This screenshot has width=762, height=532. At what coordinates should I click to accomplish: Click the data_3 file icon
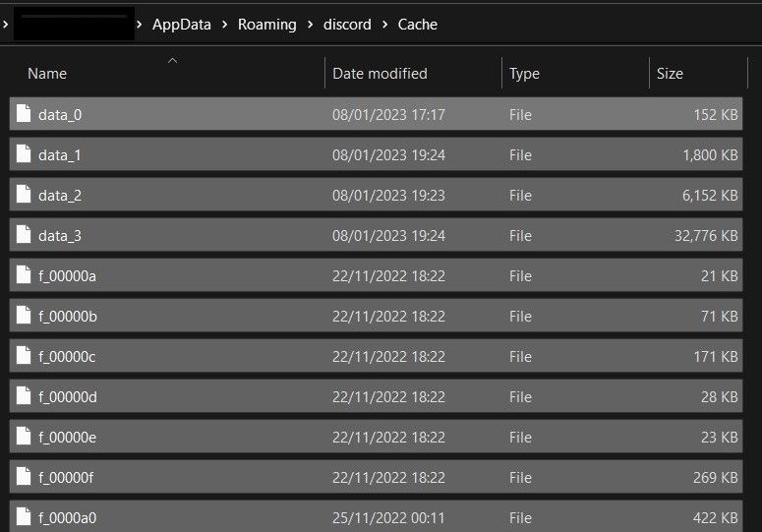(x=25, y=235)
